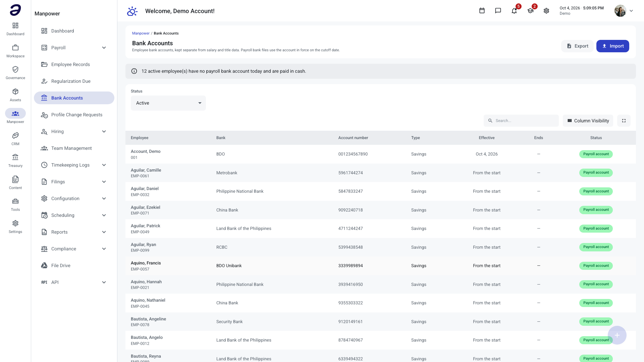
Task: Open Profile Change Requests menu item
Action: point(74,115)
